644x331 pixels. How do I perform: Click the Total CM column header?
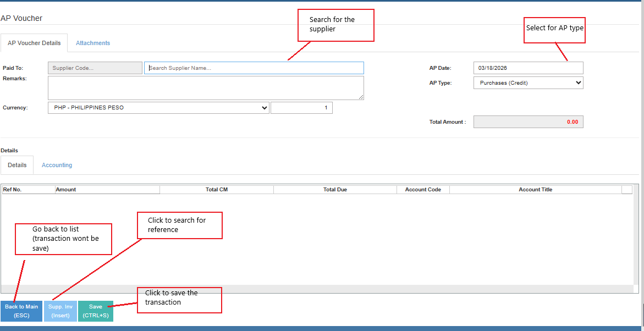tap(216, 190)
